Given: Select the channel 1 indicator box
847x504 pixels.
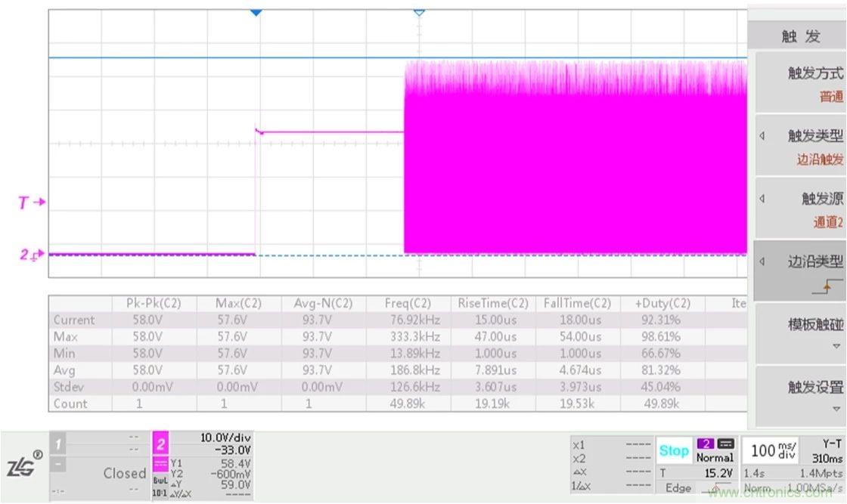Looking at the screenshot, I should (58, 443).
